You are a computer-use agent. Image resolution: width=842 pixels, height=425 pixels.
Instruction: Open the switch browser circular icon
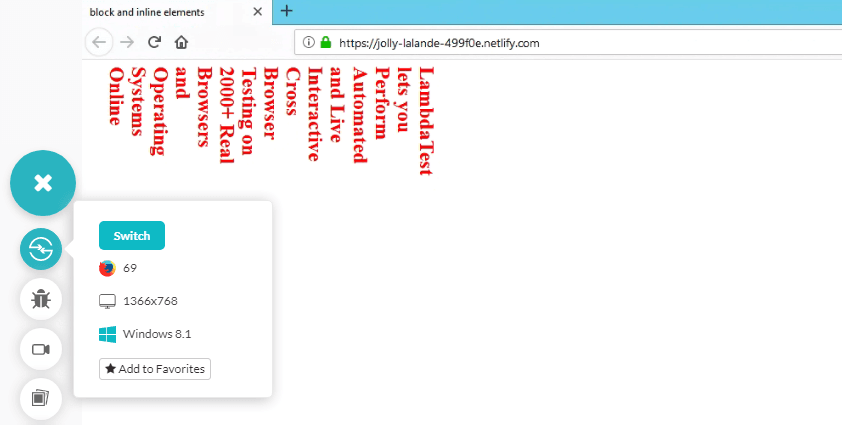pyautogui.click(x=41, y=249)
